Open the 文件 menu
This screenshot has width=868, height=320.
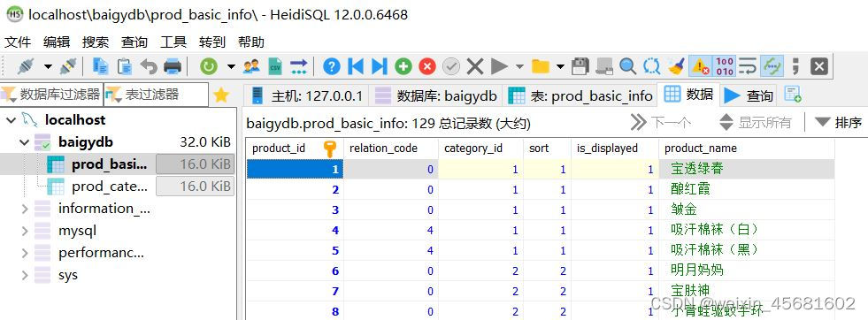(18, 42)
